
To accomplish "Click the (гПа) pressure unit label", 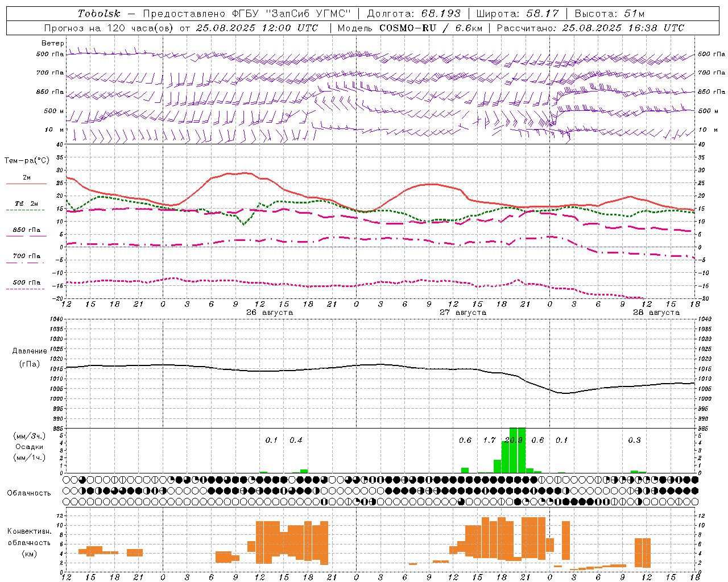I will 30,364.
